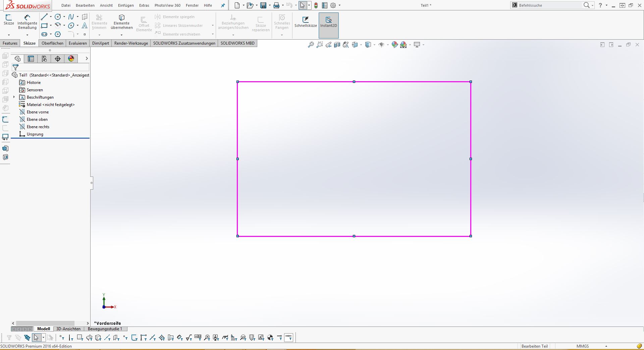Select the Point sketch tool
644x350 pixels.
85,34
